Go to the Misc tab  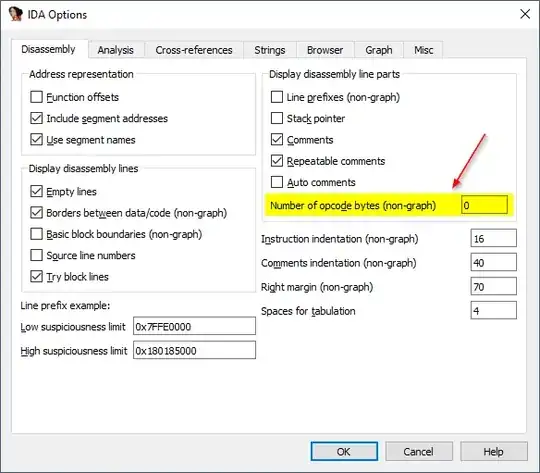pos(423,50)
